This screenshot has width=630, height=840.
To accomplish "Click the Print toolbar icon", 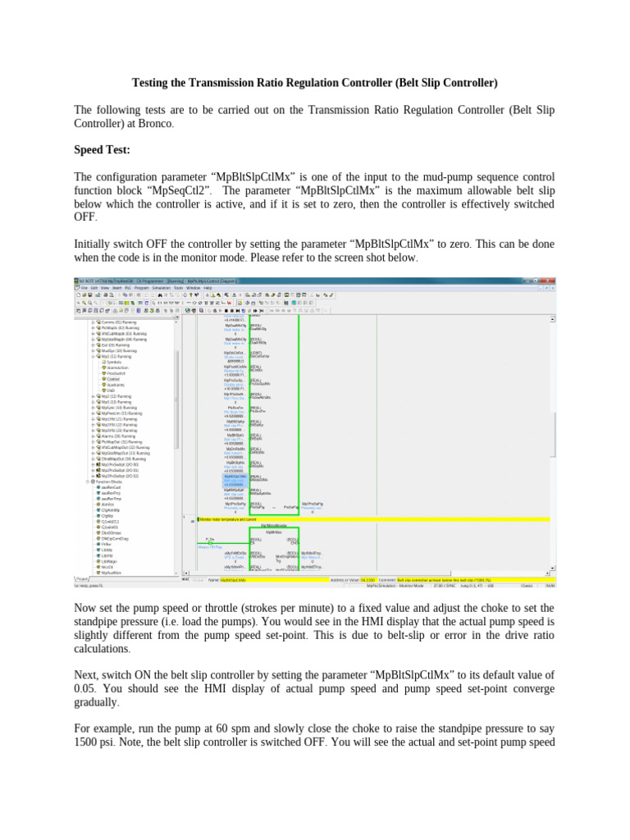I will click(x=106, y=294).
